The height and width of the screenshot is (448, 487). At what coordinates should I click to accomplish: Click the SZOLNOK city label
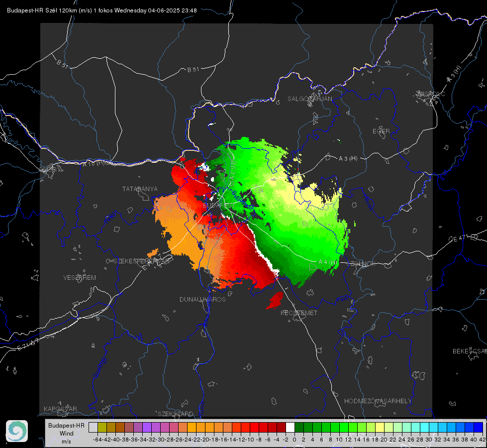point(361,264)
